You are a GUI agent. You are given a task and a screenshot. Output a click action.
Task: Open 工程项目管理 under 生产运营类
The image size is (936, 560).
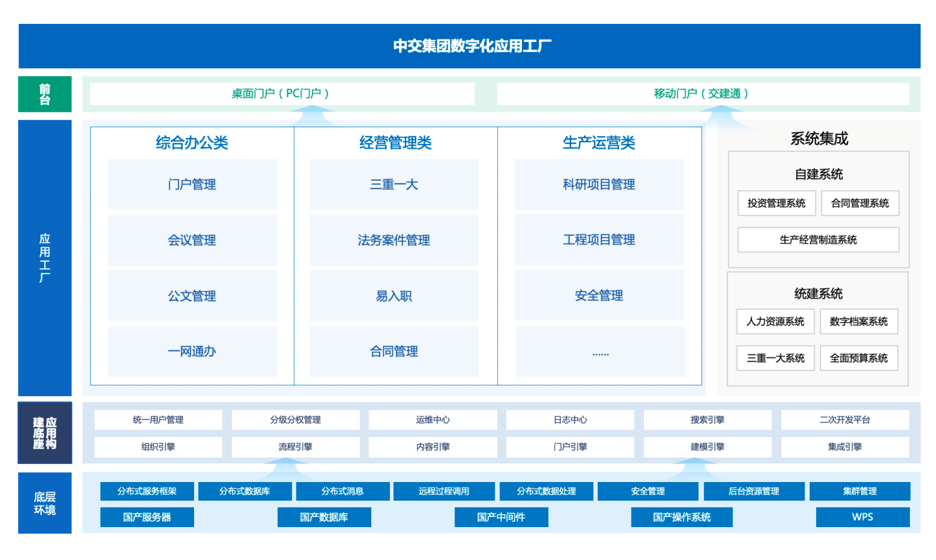[x=599, y=240]
